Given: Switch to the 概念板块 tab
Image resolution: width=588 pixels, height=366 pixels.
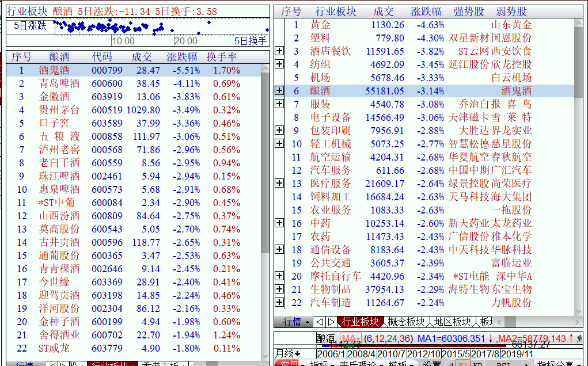Looking at the screenshot, I should click(407, 322).
